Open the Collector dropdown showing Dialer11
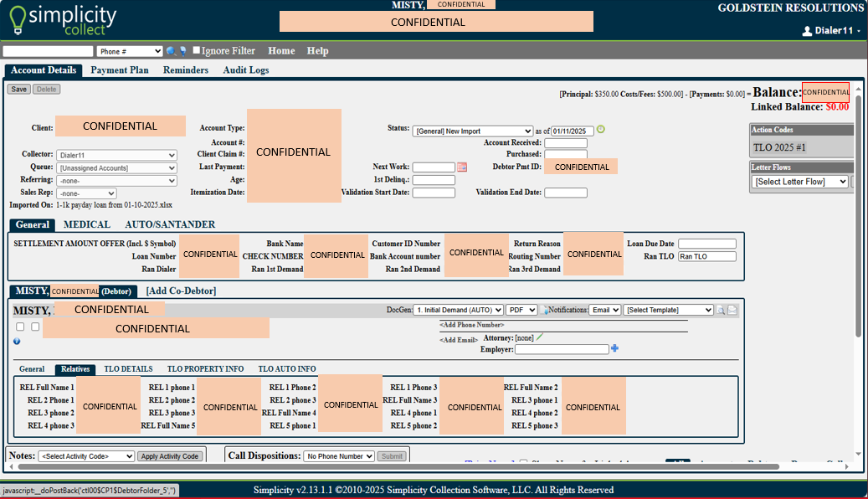The width and height of the screenshot is (868, 499). point(116,155)
